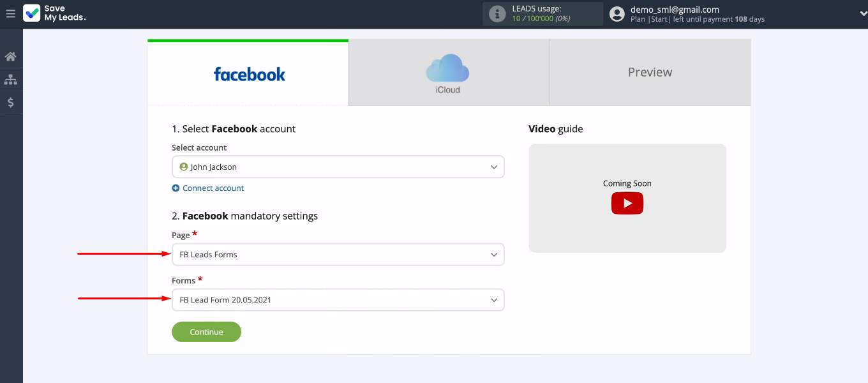Click the Coming Soon video thumbnail
The width and height of the screenshot is (868, 383).
click(627, 198)
